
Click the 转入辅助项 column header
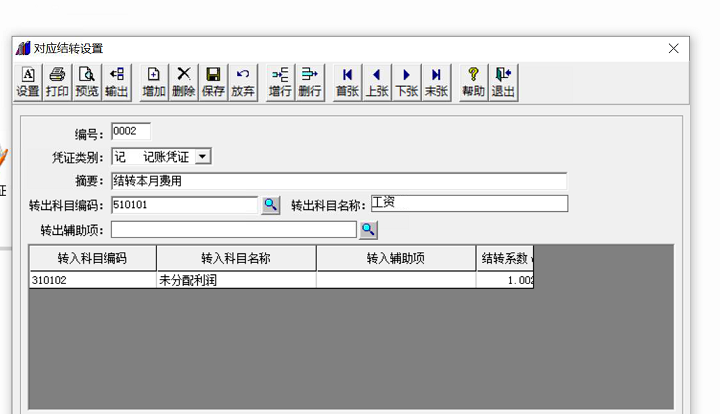(396, 258)
